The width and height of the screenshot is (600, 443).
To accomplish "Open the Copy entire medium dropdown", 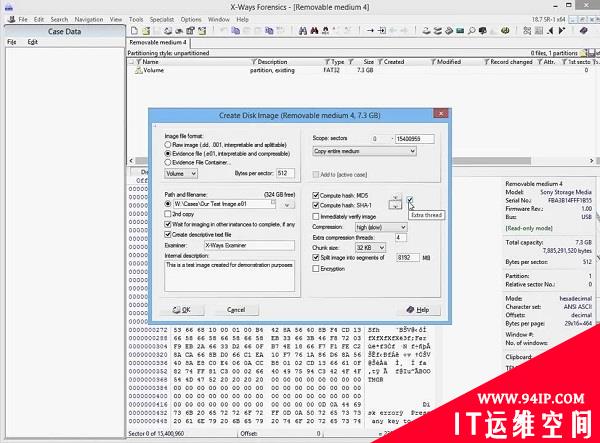I will [364, 151].
